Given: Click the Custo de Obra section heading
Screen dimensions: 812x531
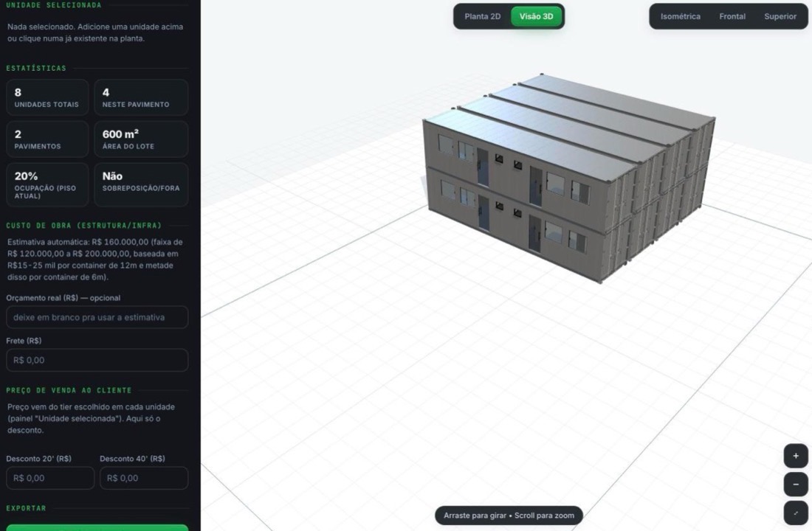Looking at the screenshot, I should [x=84, y=226].
